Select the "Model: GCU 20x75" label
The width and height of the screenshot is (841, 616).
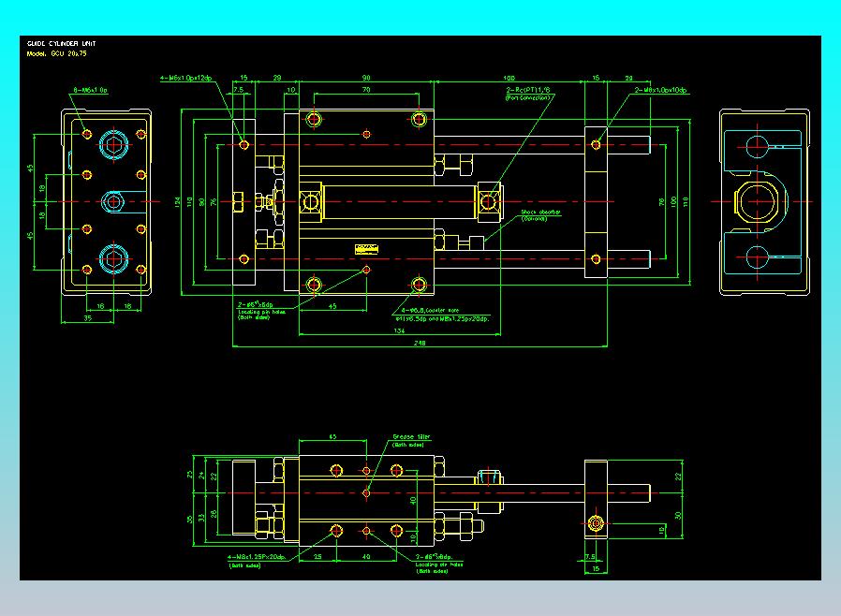pos(56,53)
